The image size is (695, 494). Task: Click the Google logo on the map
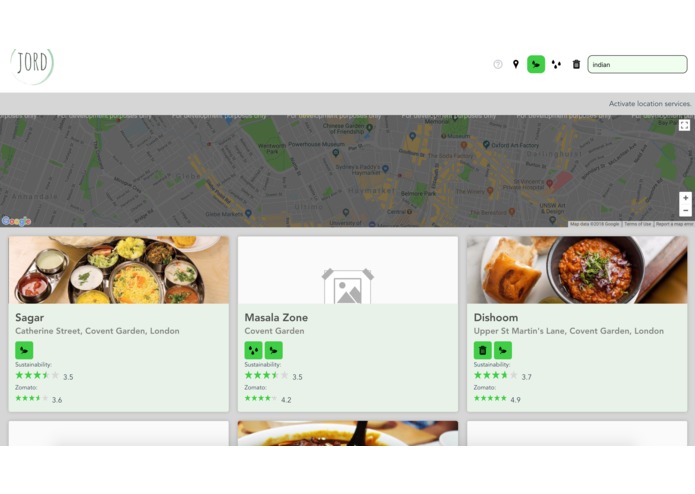[16, 221]
